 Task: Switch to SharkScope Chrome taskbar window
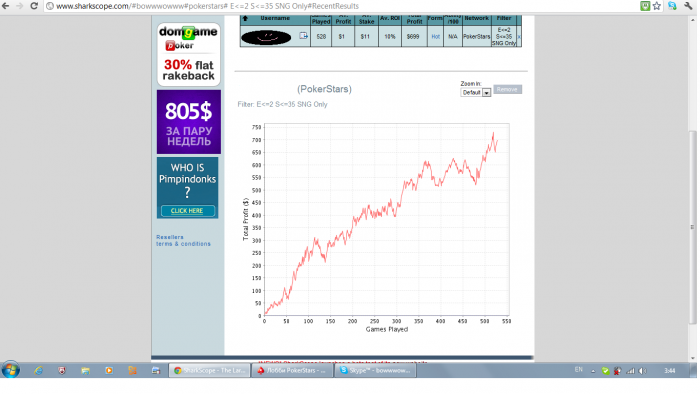[x=209, y=370]
